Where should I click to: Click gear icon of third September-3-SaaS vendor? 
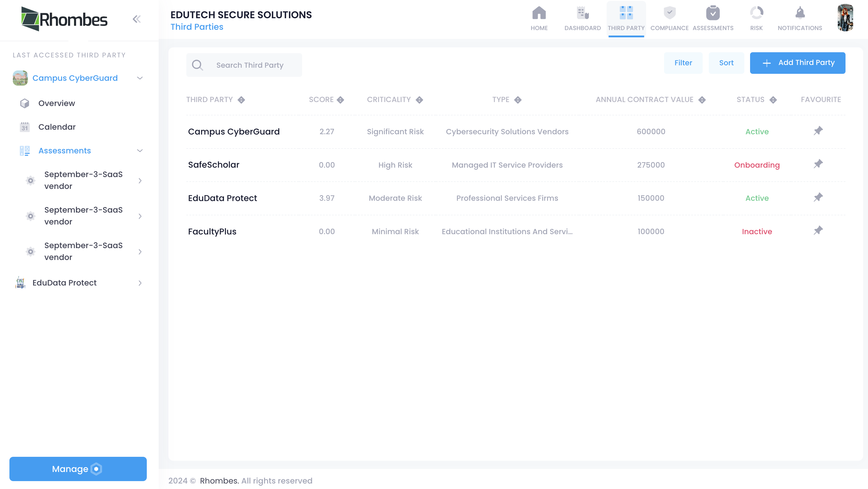[30, 251]
